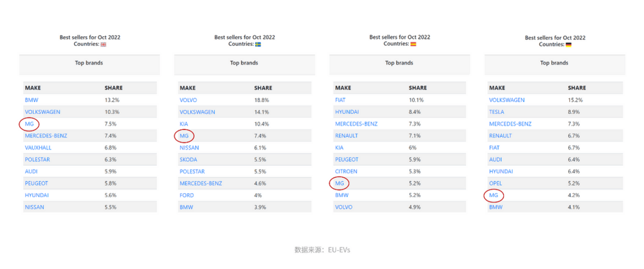The height and width of the screenshot is (269, 644).
Task: Select Top brands tab in Germany table
Action: tap(555, 63)
